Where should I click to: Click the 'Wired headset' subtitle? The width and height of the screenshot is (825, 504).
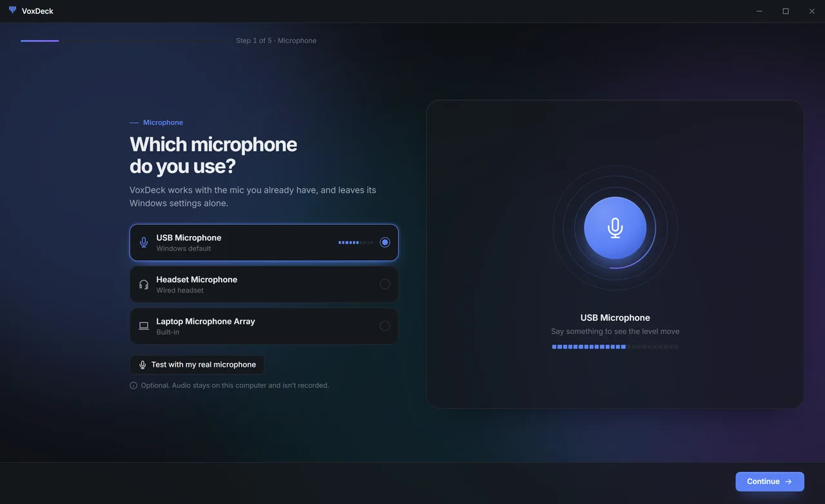[x=180, y=291]
